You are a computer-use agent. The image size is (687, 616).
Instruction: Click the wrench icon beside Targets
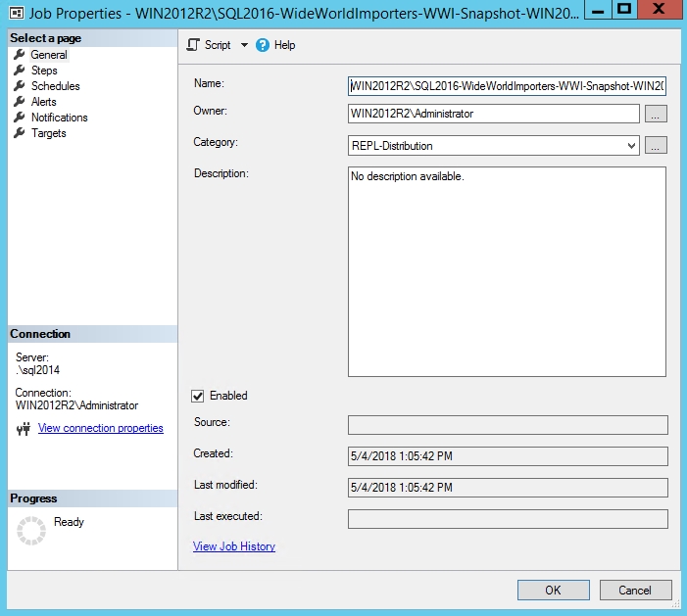click(20, 133)
